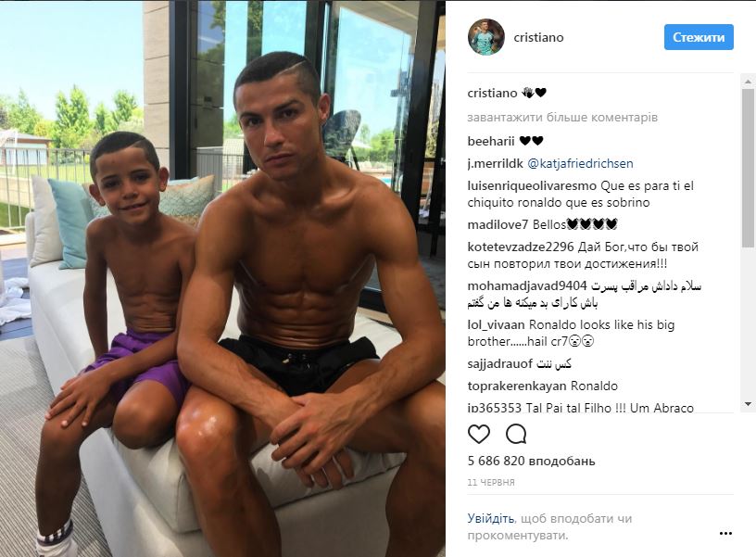The width and height of the screenshot is (756, 557).
Task: Click the cristiano profile avatar
Action: [x=486, y=37]
